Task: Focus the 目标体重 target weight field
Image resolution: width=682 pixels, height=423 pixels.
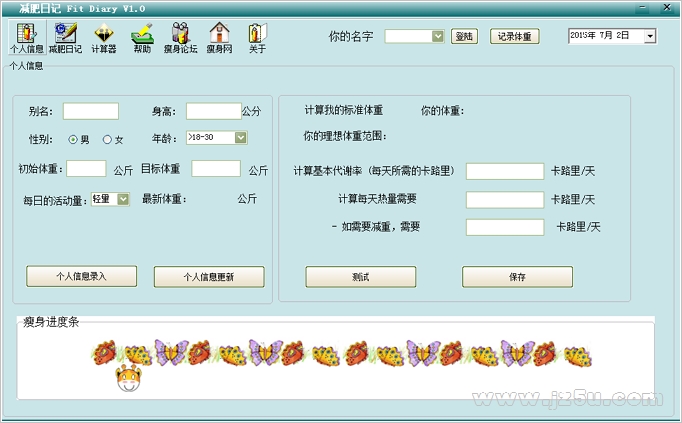Action: click(x=216, y=169)
